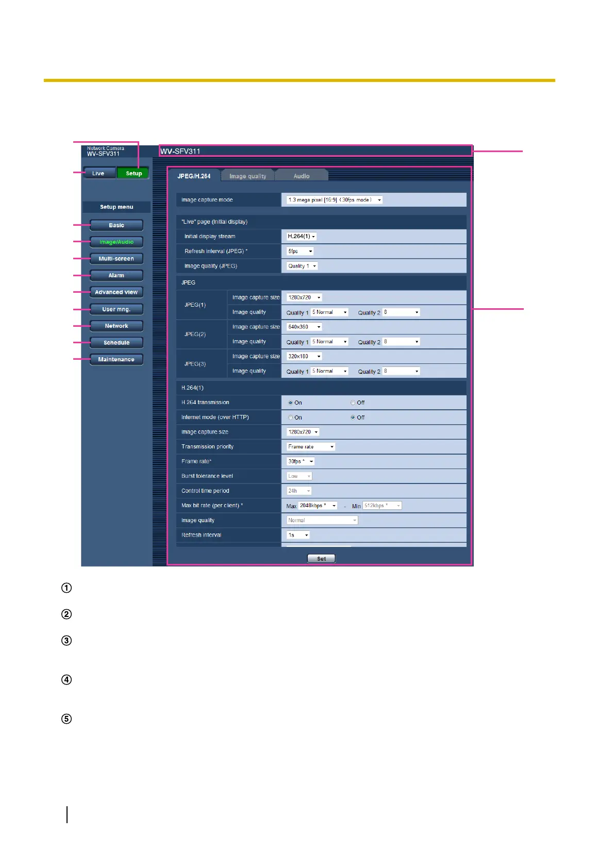Image resolution: width=614 pixels, height=868 pixels.
Task: Open JPEG(1) Quality 1 dropdown
Action: point(329,312)
